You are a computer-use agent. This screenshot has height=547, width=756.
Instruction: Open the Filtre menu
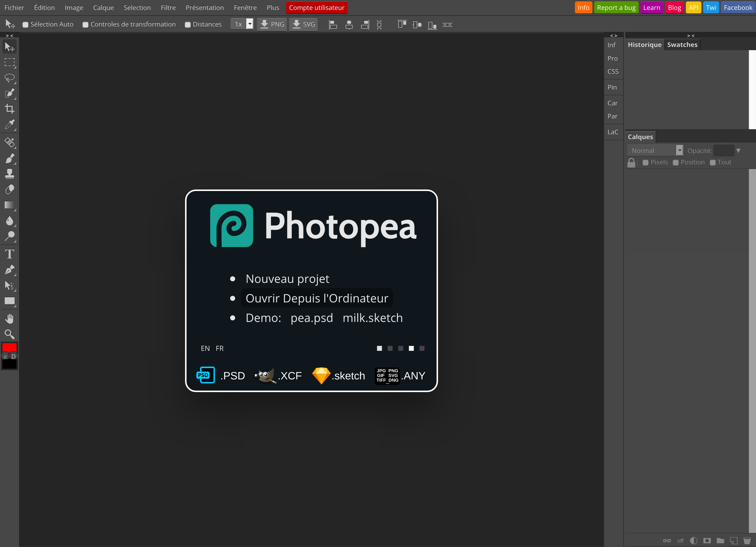(x=168, y=7)
